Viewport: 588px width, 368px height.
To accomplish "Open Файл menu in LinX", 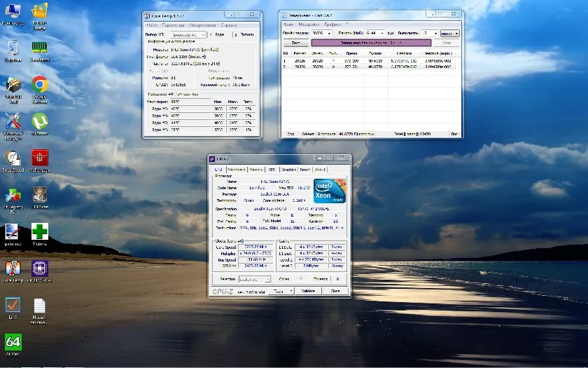I will coord(288,25).
